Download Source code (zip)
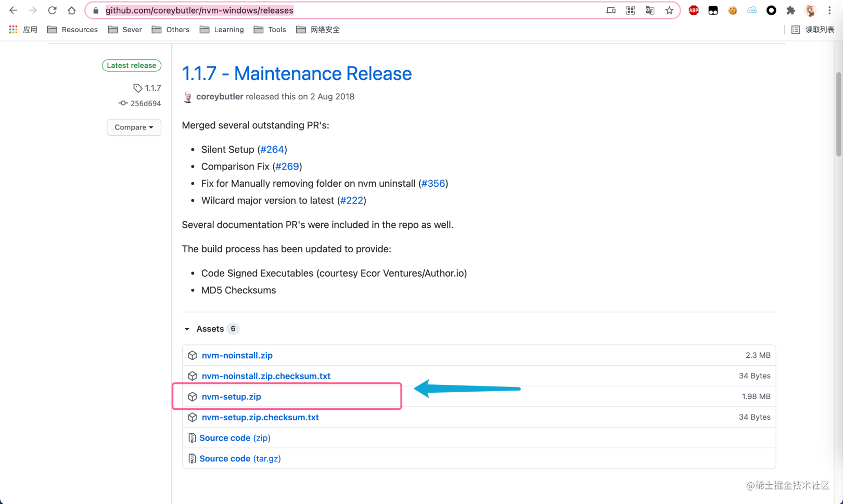 coord(235,438)
